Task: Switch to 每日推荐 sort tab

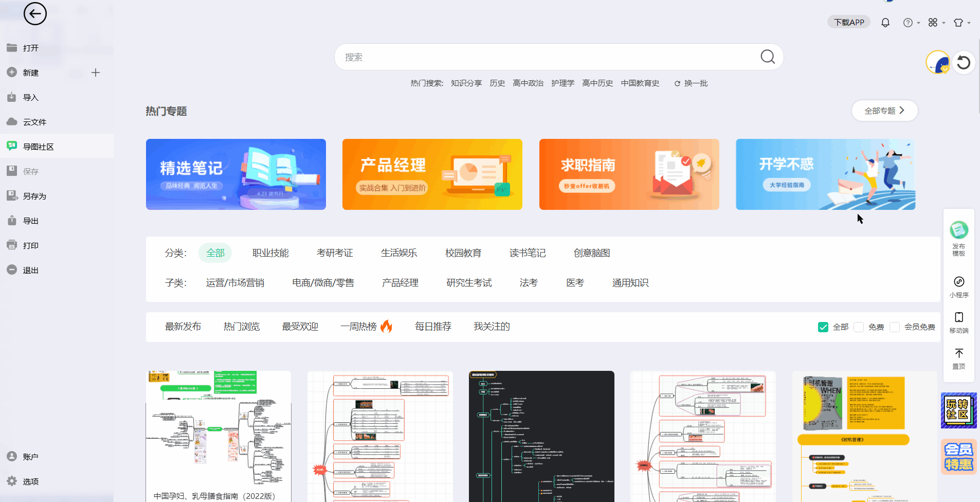Action: point(433,327)
